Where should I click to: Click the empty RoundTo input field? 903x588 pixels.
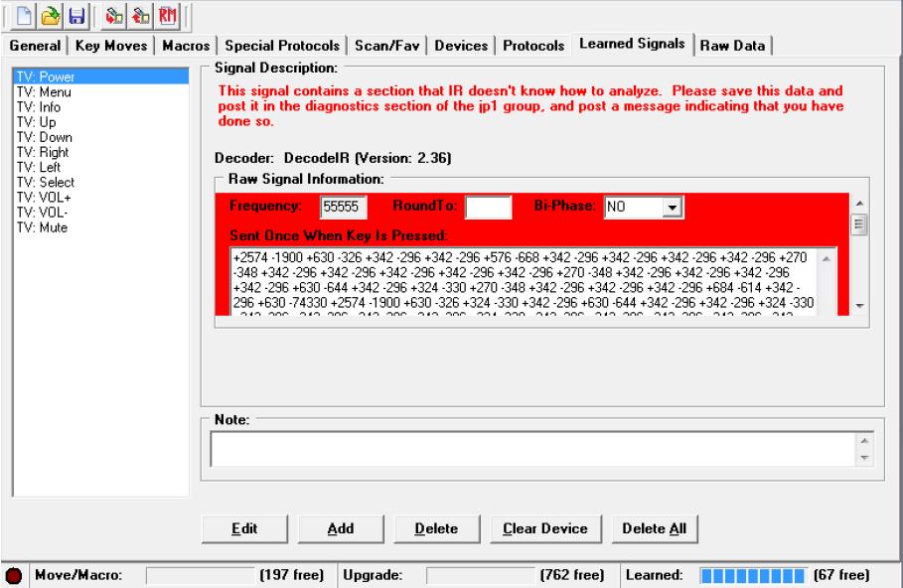pos(489,207)
